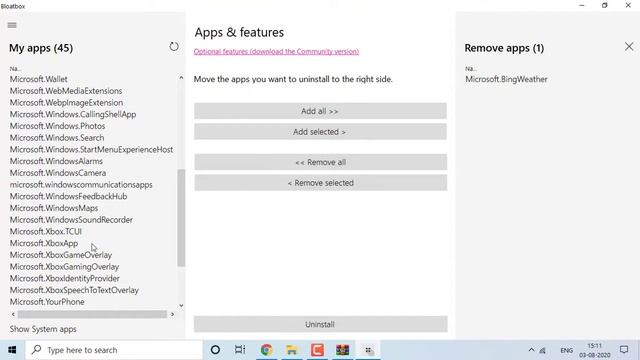Select Microsoft.XboxGameOverlay
Image resolution: width=640 pixels, height=360 pixels.
click(x=60, y=255)
